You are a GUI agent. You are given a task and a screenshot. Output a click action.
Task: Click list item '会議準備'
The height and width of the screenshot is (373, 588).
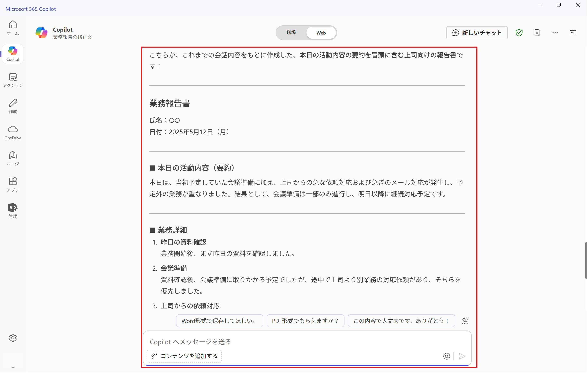(174, 269)
